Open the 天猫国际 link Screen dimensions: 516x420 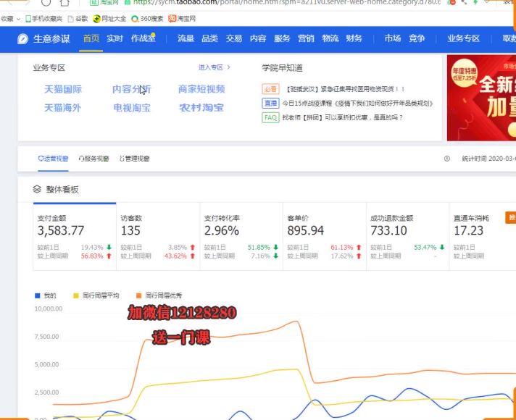click(x=63, y=89)
